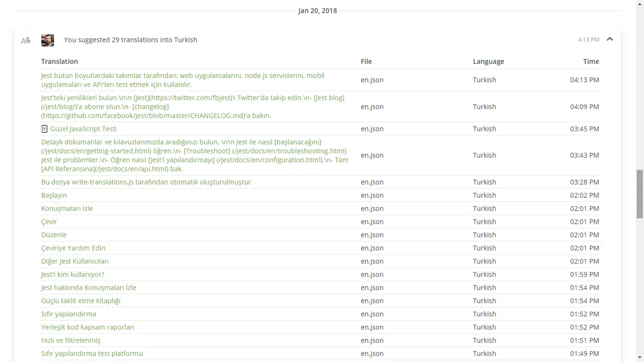The height and width of the screenshot is (362, 644).
Task: Click the 4:13 PM activity timestamp
Action: coord(589,40)
